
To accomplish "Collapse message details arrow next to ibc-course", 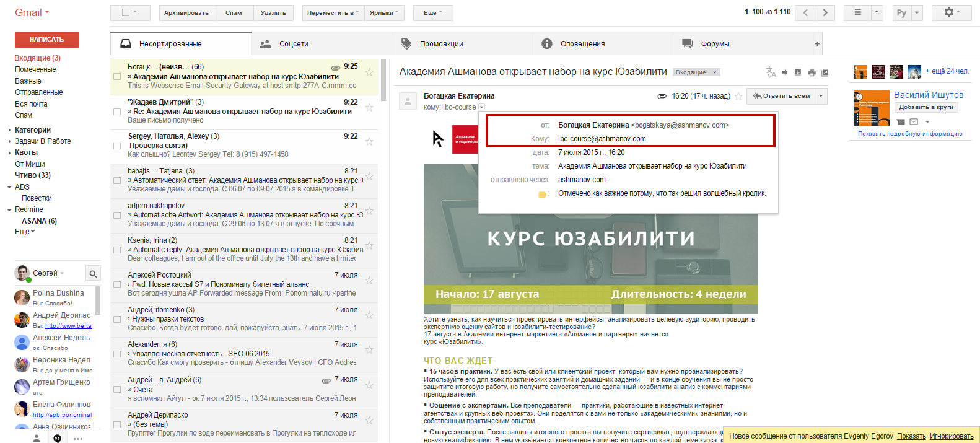I will click(482, 107).
